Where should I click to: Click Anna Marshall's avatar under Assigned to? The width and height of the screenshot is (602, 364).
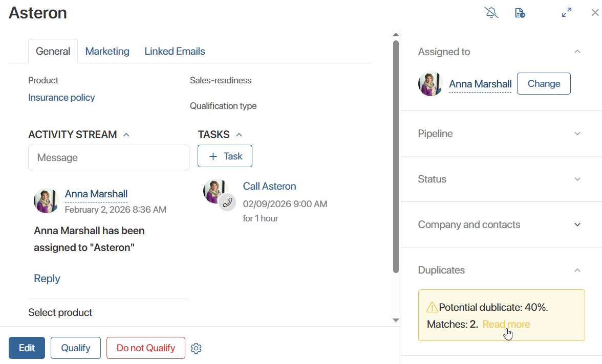coord(430,83)
